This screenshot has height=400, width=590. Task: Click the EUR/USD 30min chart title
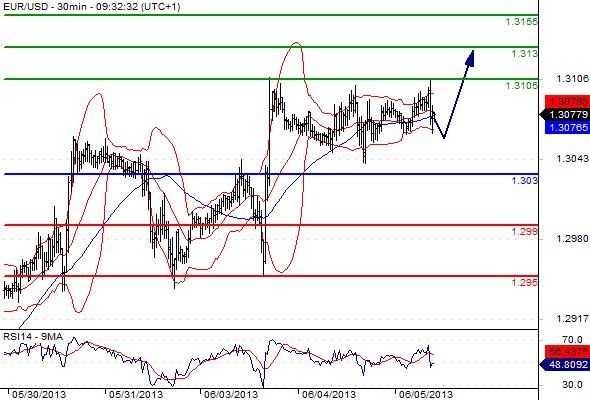(x=91, y=7)
